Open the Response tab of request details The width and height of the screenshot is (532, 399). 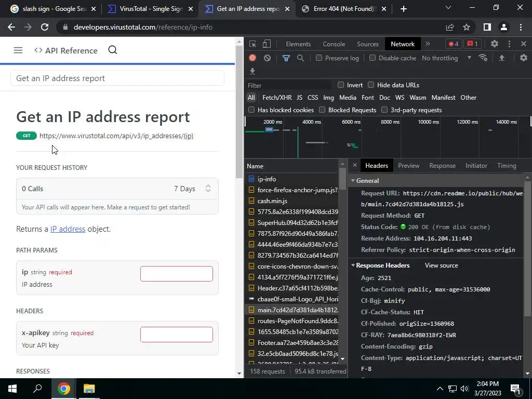tap(443, 166)
